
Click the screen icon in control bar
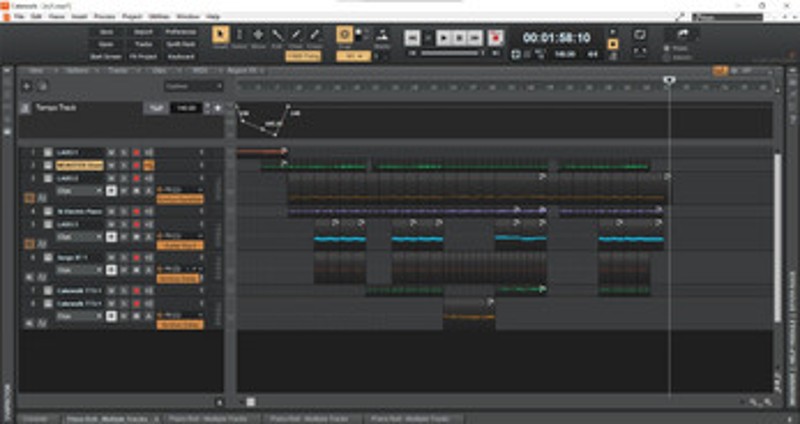coord(640,35)
